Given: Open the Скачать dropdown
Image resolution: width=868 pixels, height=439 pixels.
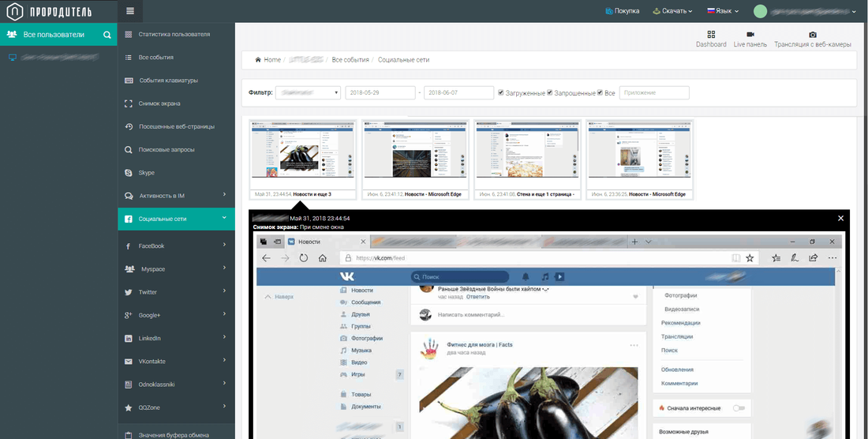Looking at the screenshot, I should [672, 11].
